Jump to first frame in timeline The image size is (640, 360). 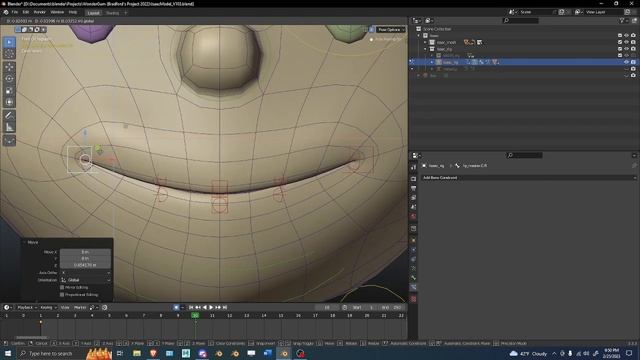tap(191, 307)
